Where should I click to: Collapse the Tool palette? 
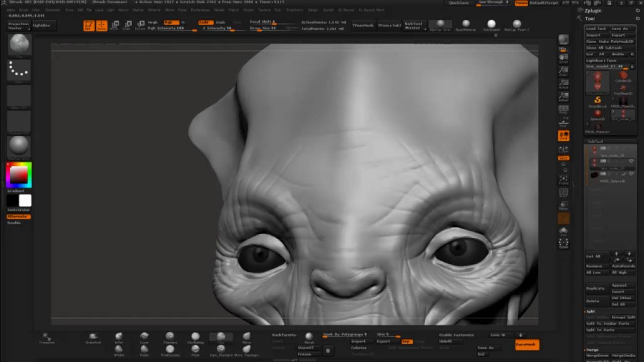pos(590,19)
